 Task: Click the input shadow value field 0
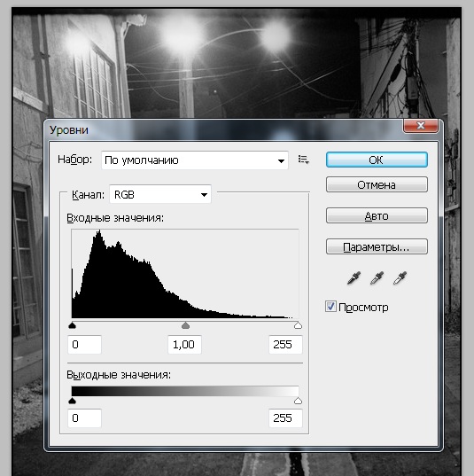click(x=84, y=345)
